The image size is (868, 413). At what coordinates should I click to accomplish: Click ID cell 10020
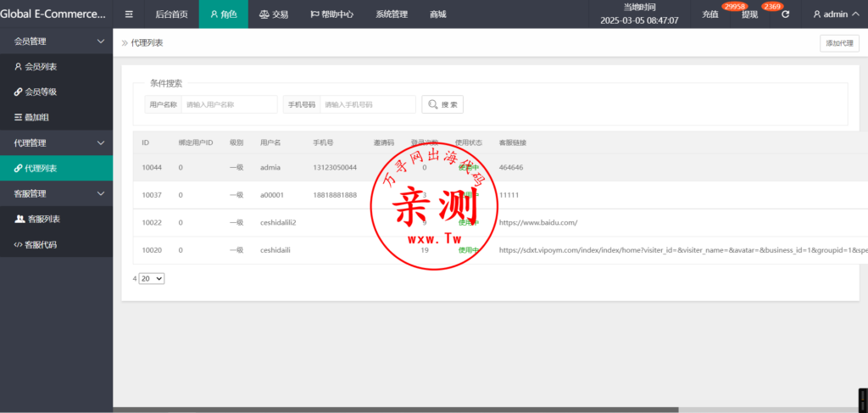point(152,250)
